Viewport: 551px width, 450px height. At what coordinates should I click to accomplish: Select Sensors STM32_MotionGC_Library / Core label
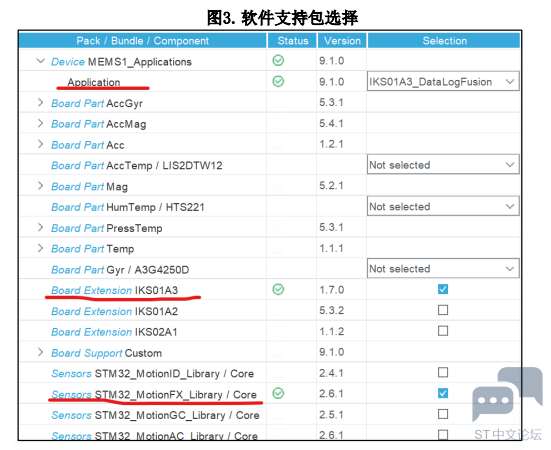[x=155, y=415]
